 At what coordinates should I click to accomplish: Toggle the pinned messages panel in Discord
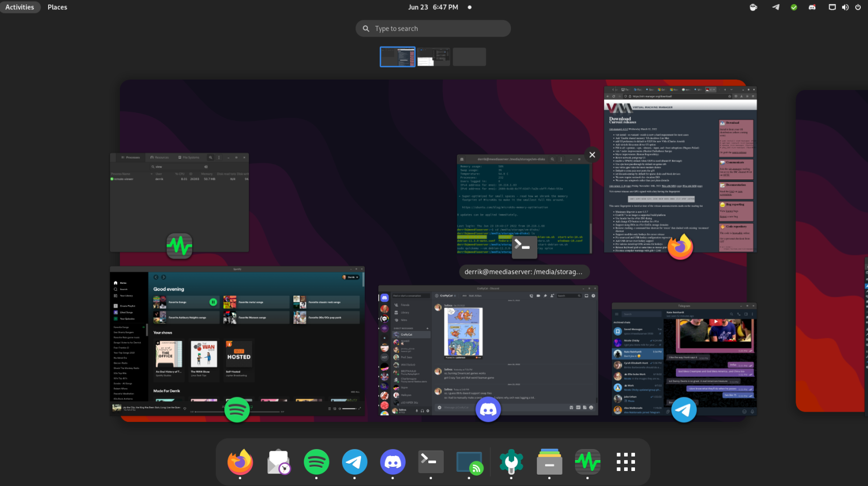click(545, 296)
